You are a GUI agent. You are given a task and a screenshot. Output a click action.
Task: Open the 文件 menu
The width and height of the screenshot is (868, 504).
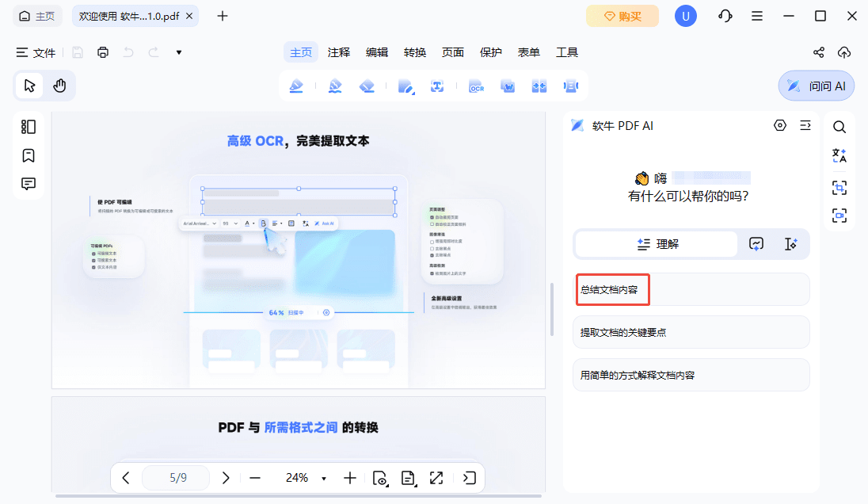(x=36, y=52)
